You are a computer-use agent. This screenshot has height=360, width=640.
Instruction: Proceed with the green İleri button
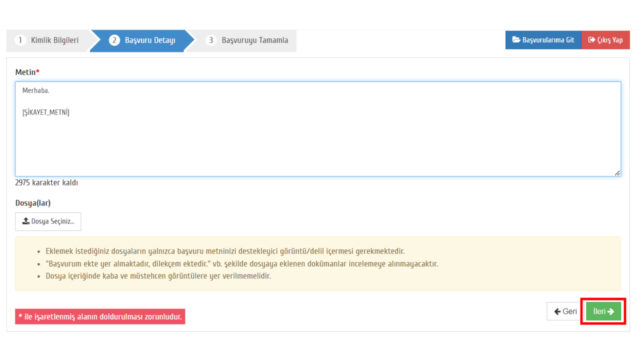[603, 311]
